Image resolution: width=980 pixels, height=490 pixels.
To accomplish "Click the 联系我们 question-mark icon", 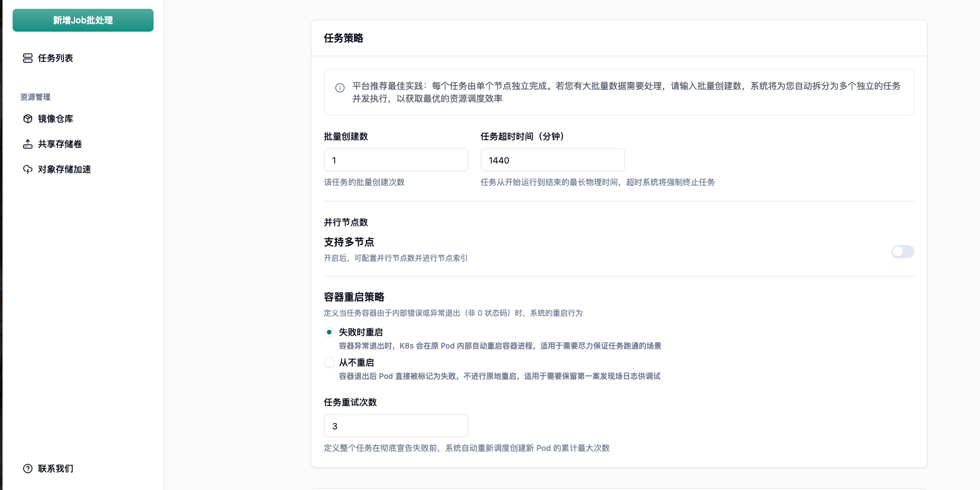I will [28, 469].
